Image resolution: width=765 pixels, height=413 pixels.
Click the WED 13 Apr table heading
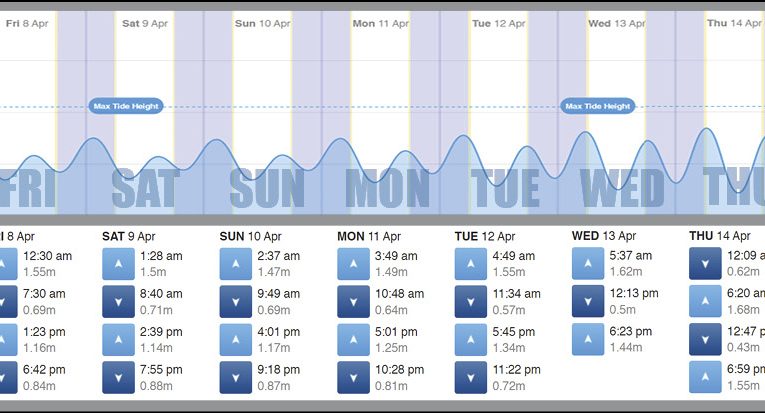[602, 237]
